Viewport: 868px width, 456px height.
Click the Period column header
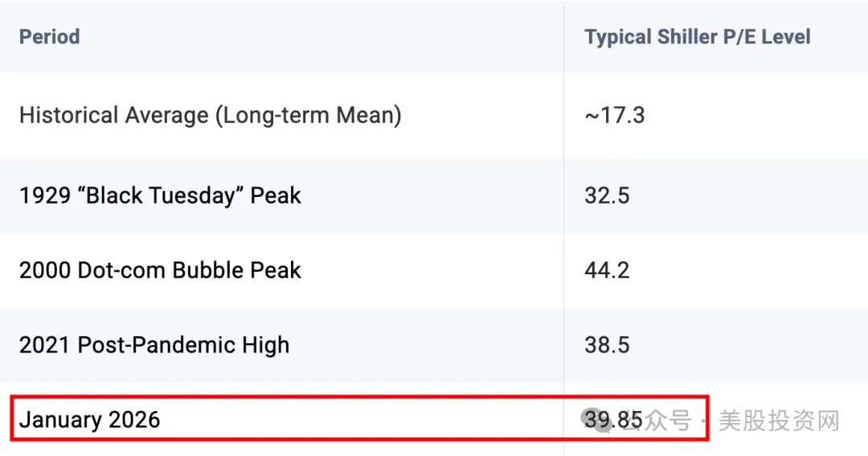pyautogui.click(x=49, y=36)
